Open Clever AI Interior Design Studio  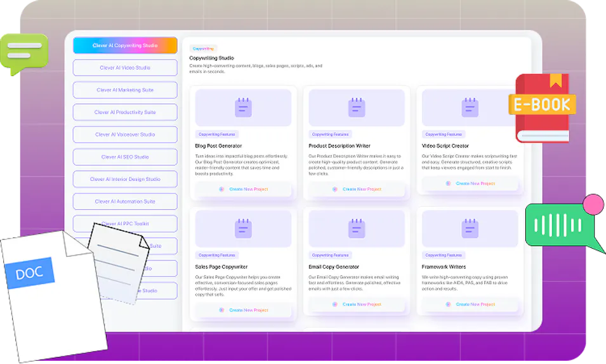(x=125, y=179)
